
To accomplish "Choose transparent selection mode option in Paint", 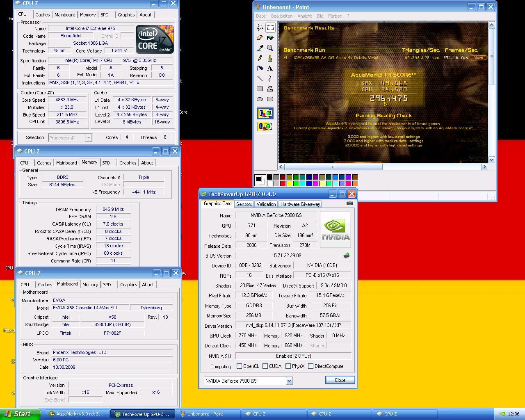I will click(x=265, y=126).
